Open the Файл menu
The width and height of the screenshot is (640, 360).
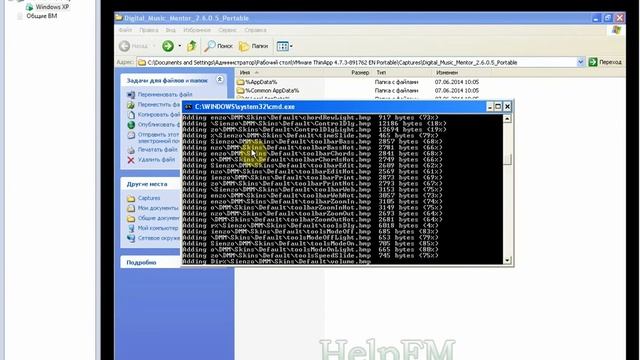coord(125,30)
